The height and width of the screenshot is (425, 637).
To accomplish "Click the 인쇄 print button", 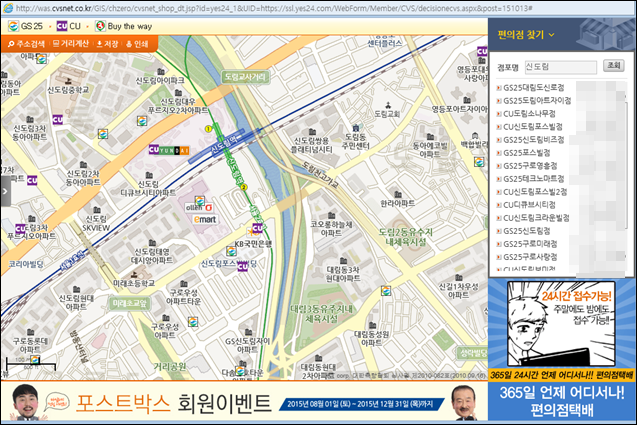I will tap(137, 44).
